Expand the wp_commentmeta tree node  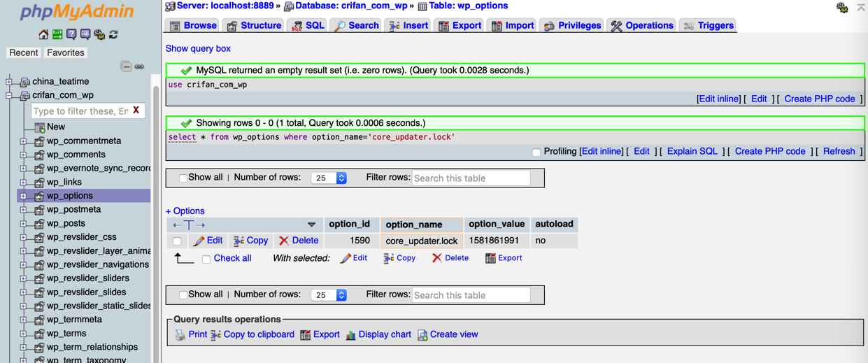[23, 141]
